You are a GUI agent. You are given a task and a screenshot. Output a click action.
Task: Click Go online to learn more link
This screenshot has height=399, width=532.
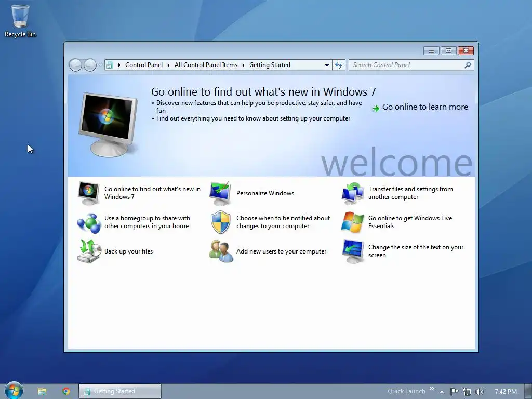click(425, 107)
